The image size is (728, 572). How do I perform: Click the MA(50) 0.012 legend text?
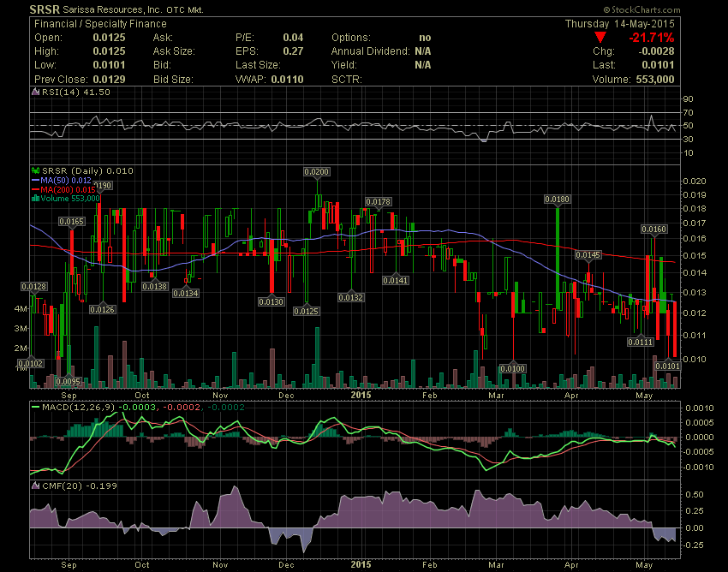coord(66,180)
